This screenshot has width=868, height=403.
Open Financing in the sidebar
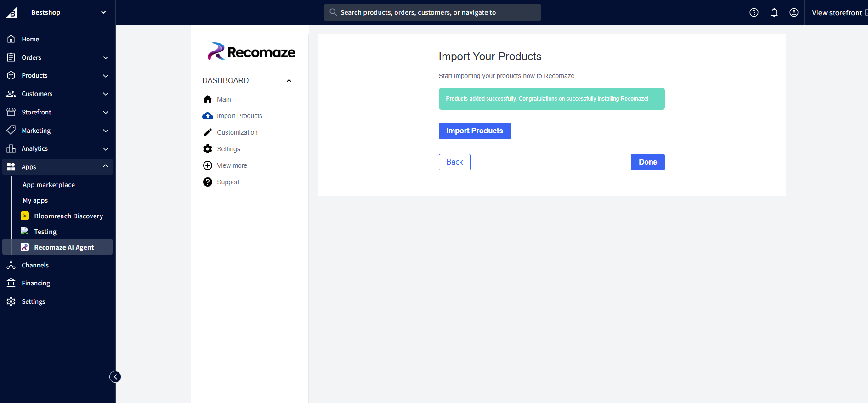(36, 283)
